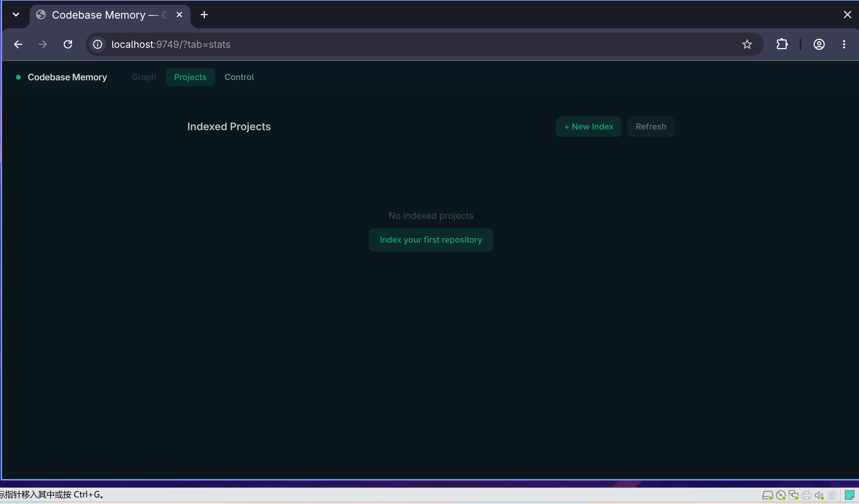The width and height of the screenshot is (859, 504).
Task: Open a new browser tab
Action: [x=204, y=15]
